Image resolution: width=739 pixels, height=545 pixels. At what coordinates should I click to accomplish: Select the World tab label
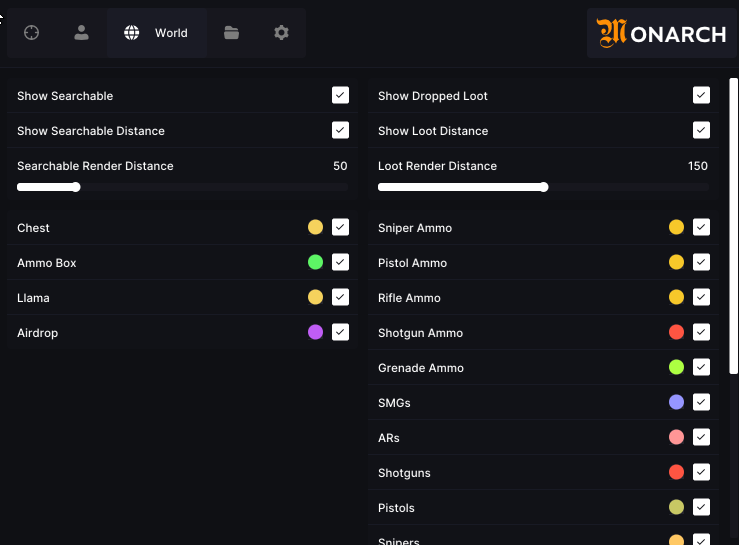tap(171, 33)
